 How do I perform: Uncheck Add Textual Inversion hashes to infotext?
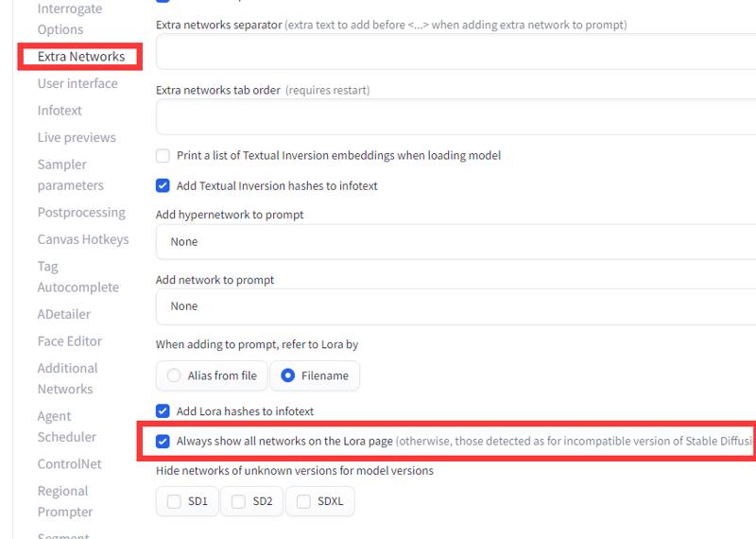pos(163,185)
